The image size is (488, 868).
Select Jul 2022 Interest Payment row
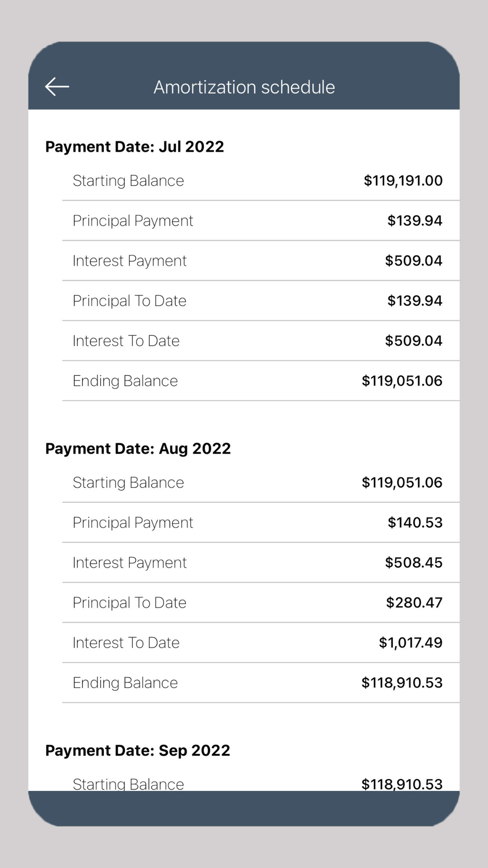click(261, 261)
